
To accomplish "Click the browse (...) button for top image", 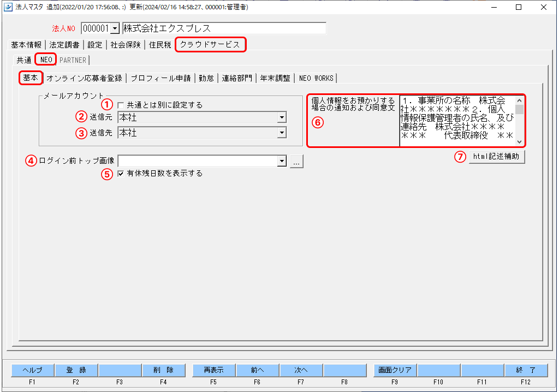I will (x=296, y=161).
